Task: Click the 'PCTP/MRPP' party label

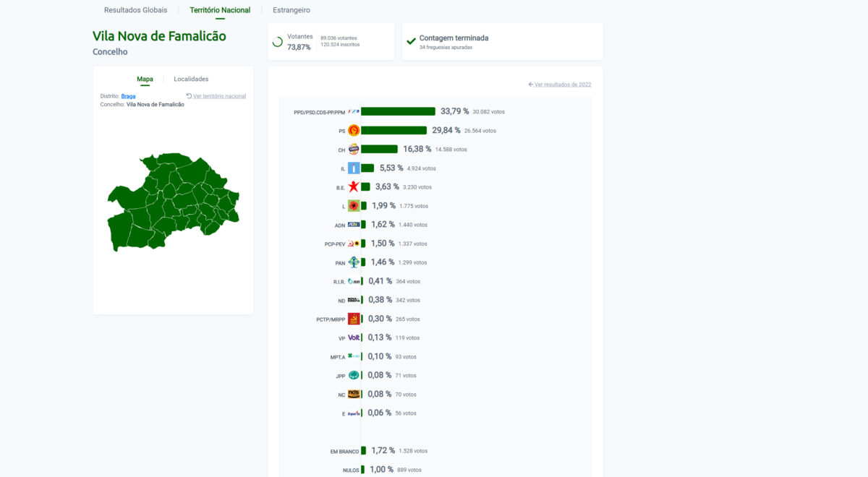Action: click(331, 319)
